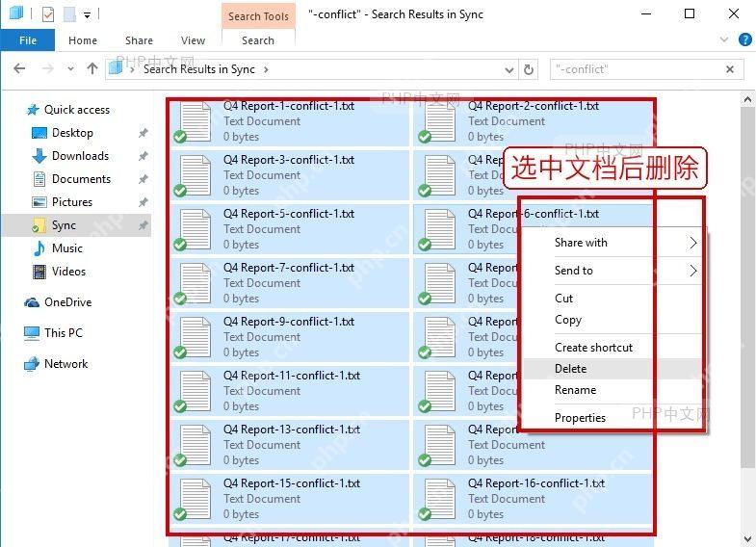This screenshot has width=756, height=547.
Task: Switch to the Home ribbon tab
Action: [x=83, y=40]
